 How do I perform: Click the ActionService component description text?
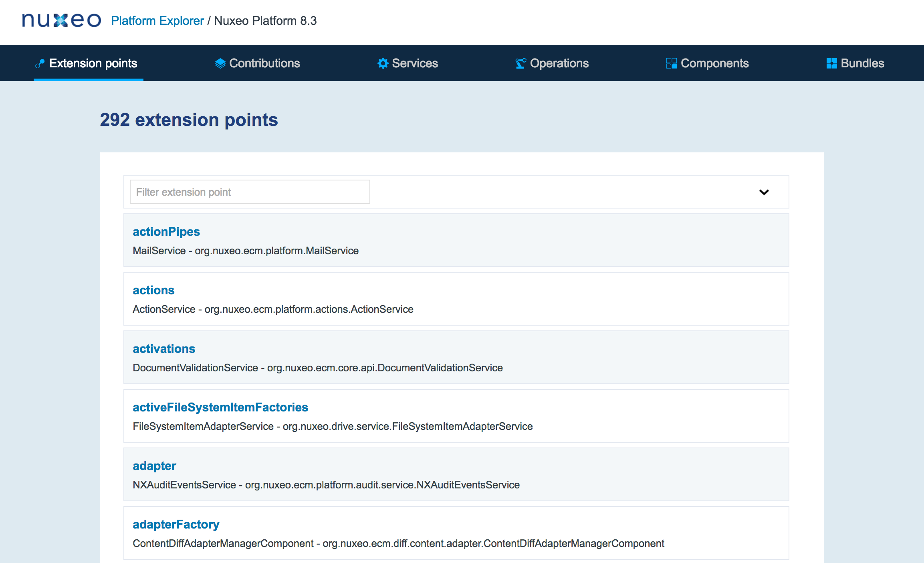(273, 309)
